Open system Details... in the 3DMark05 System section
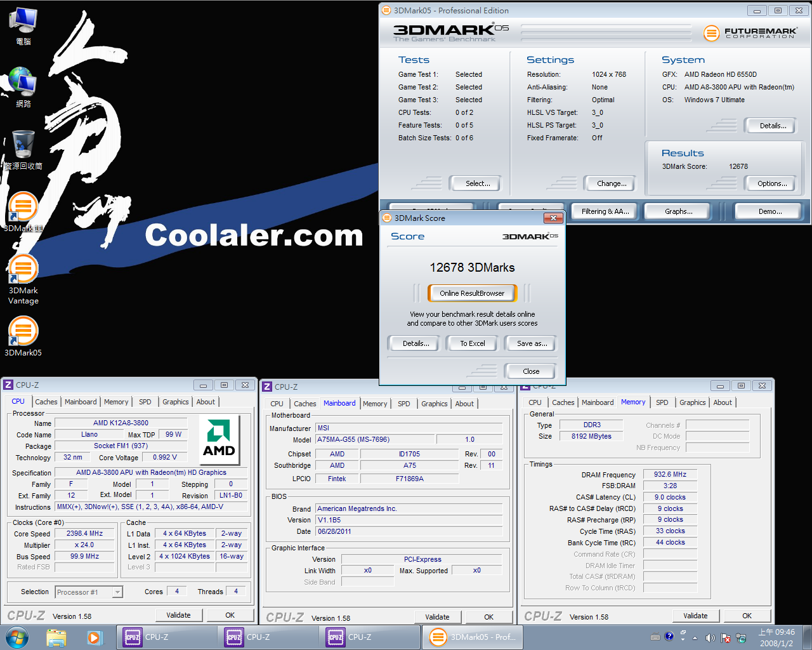Viewport: 812px width, 650px height. click(x=771, y=126)
